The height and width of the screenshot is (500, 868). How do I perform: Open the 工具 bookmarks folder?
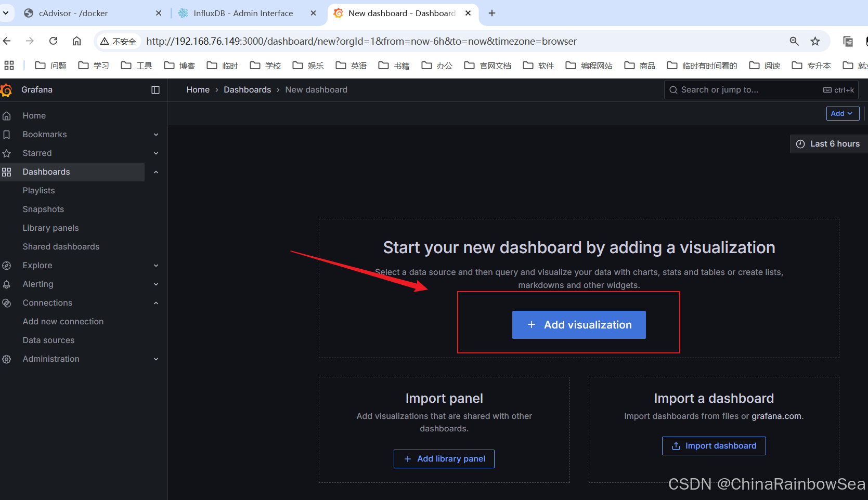click(137, 65)
